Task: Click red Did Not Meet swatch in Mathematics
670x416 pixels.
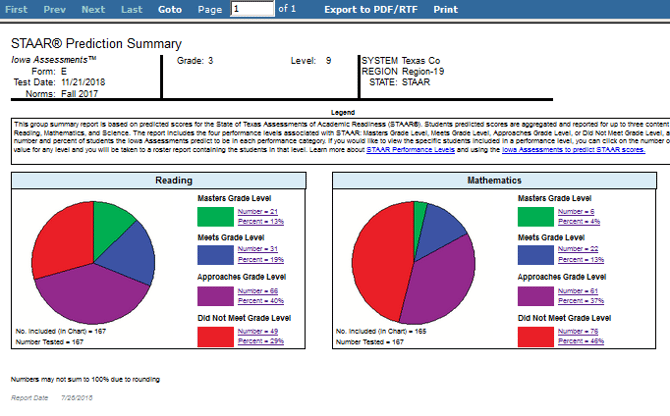Action: 535,337
